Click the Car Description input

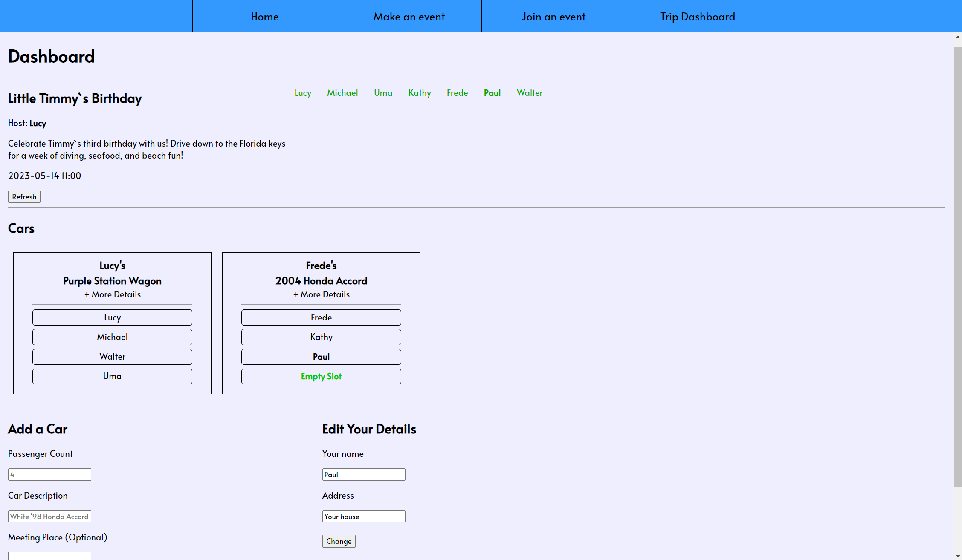pyautogui.click(x=49, y=516)
